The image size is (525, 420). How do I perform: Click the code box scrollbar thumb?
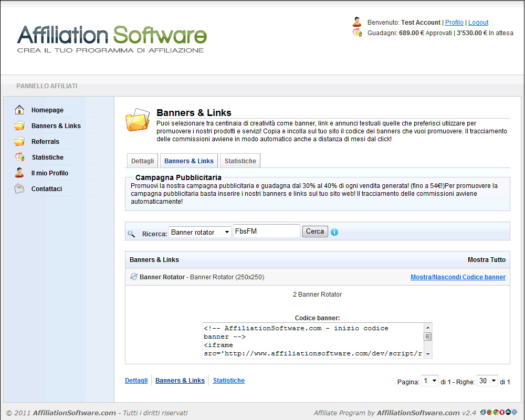[427, 337]
